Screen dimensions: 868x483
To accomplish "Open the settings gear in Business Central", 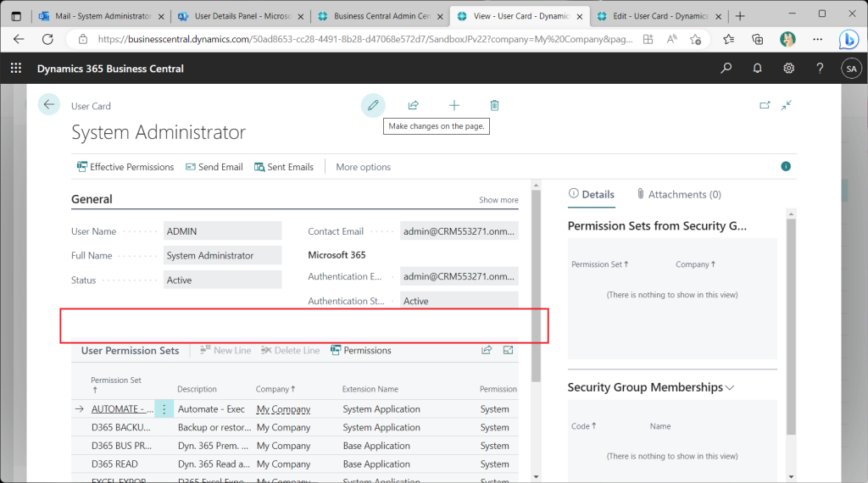I will pyautogui.click(x=788, y=68).
